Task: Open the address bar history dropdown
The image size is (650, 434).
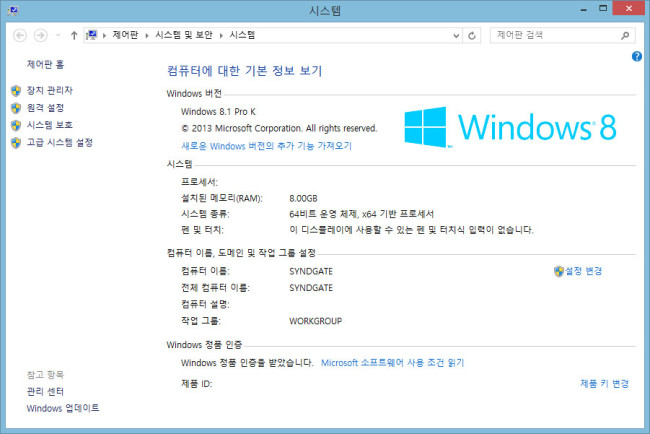Action: (x=456, y=36)
